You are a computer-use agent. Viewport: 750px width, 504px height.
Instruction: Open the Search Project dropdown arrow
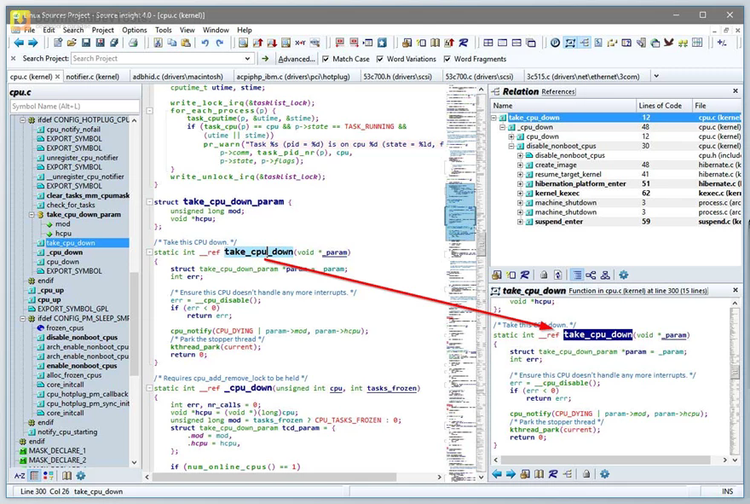tap(247, 59)
